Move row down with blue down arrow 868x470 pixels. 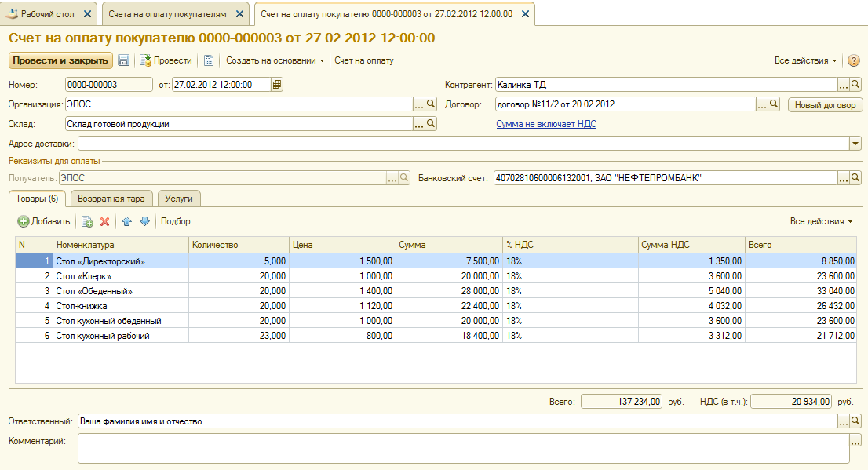click(x=144, y=221)
